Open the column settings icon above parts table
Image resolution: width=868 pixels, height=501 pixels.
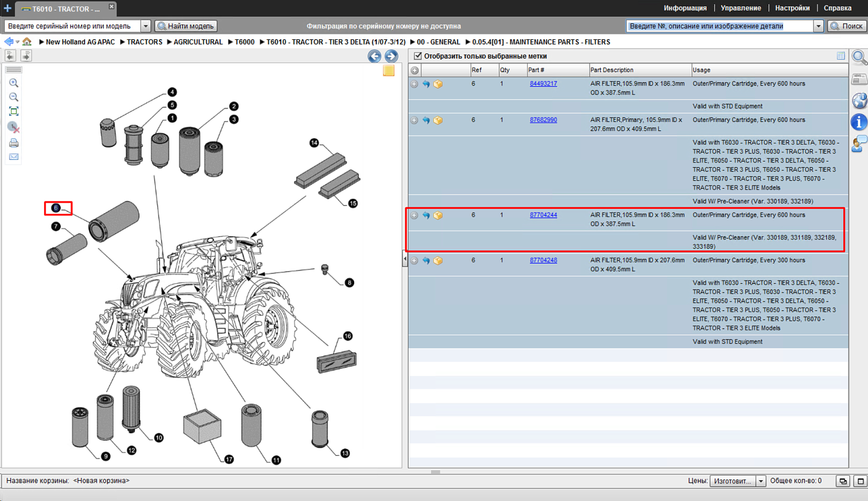[841, 56]
